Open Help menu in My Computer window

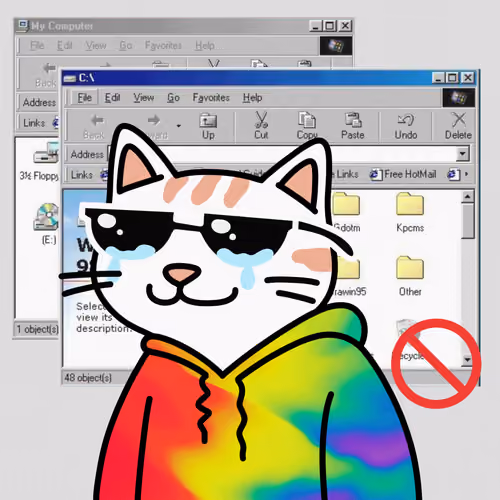[205, 45]
